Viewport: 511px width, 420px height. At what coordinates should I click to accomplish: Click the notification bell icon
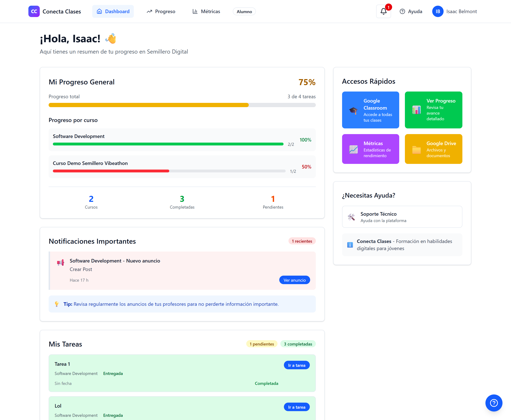tap(383, 11)
